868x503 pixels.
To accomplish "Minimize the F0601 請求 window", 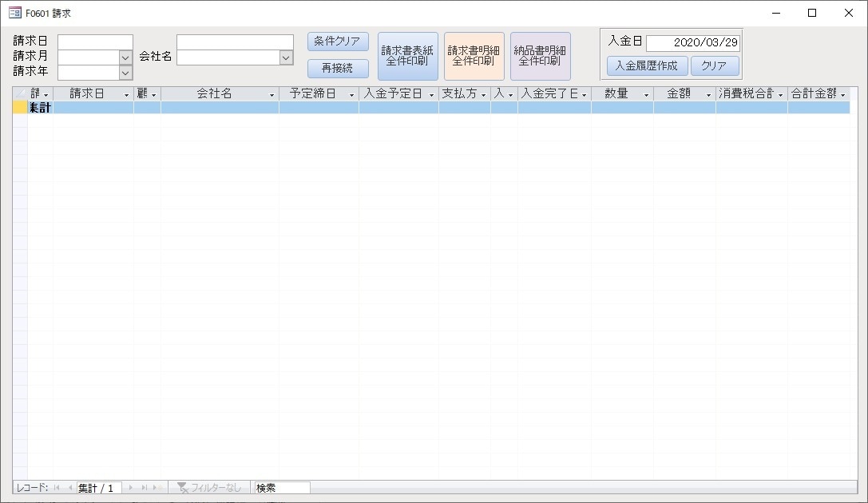I will coord(776,13).
